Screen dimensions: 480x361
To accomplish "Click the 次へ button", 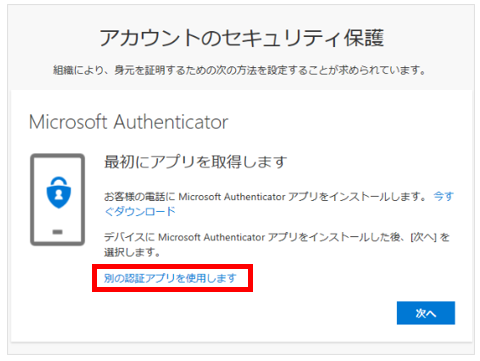I will point(426,313).
